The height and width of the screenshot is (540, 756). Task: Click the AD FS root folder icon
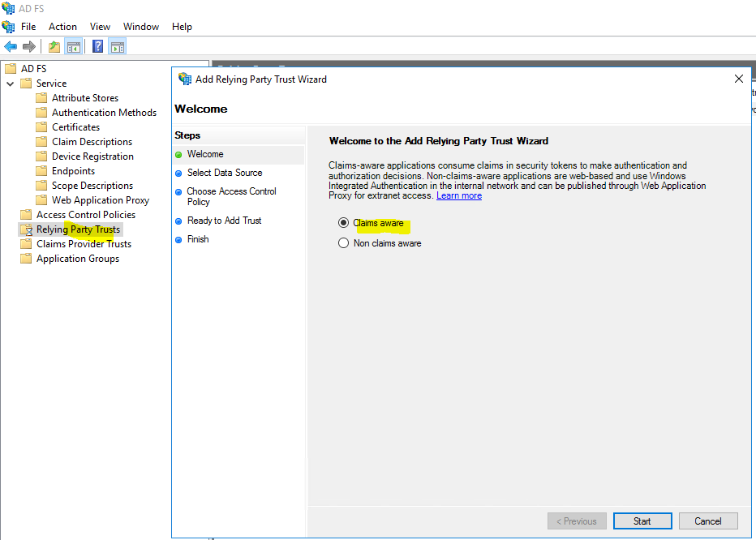11,68
